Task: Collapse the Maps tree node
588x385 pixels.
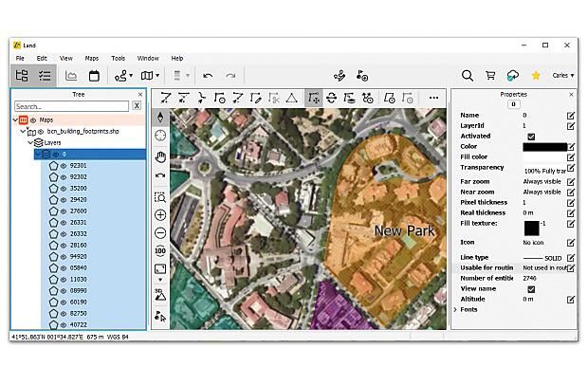Action: (15, 120)
